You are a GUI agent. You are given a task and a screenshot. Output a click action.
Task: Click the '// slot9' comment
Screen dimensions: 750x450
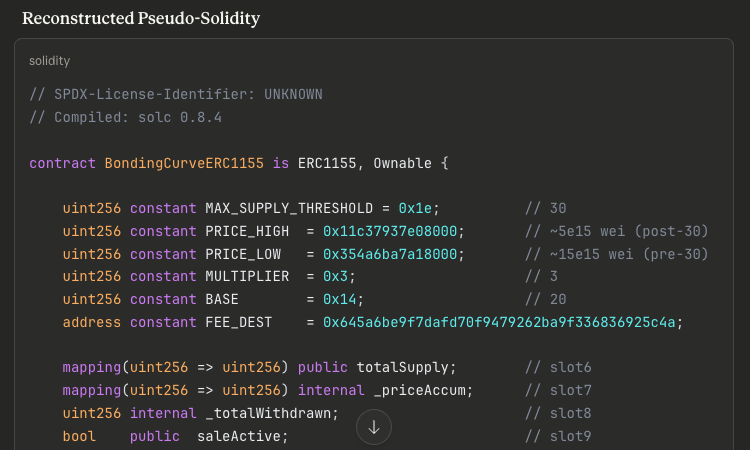[x=558, y=436]
